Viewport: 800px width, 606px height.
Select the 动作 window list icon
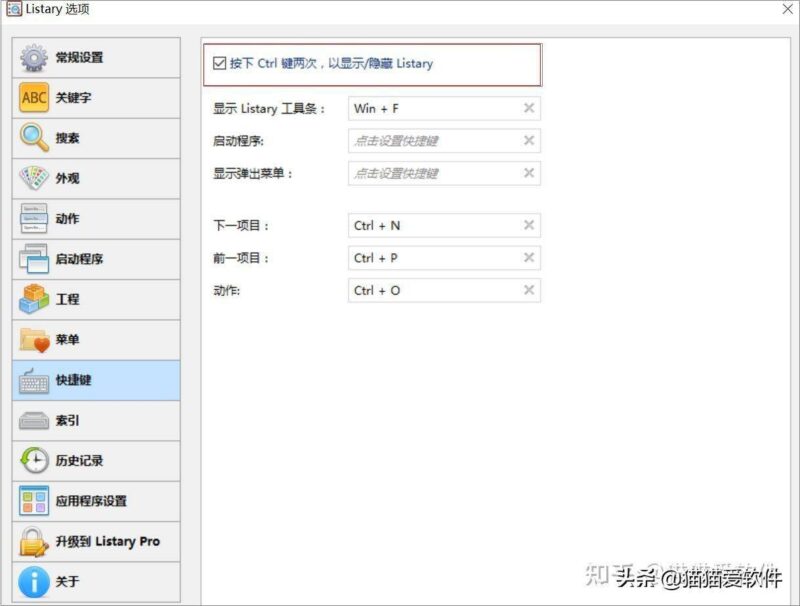click(x=32, y=219)
